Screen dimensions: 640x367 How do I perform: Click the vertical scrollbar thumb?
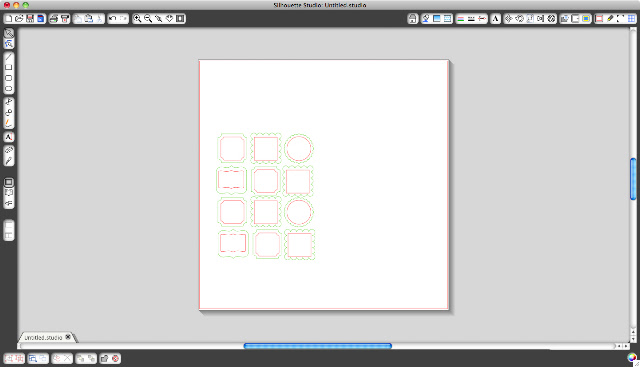click(x=633, y=179)
